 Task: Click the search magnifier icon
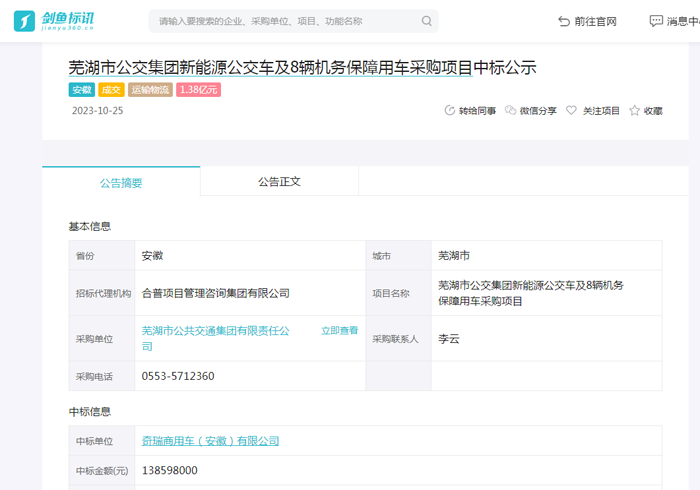427,21
